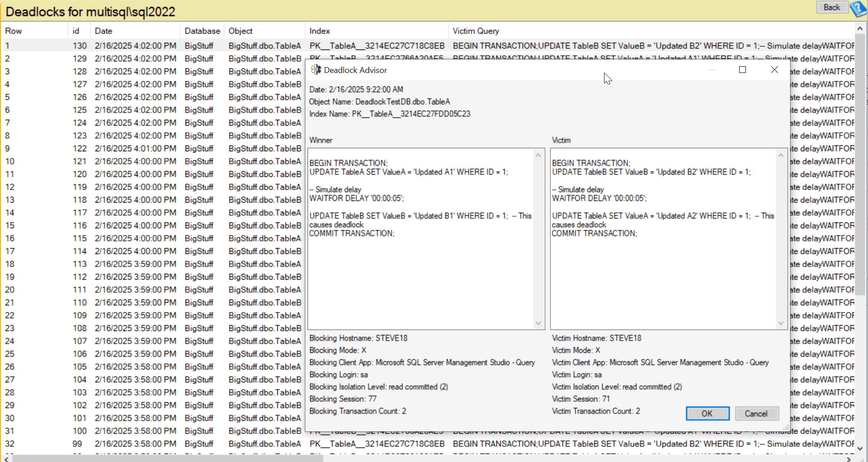Click inside the Winner query text box
Viewport: 868px width, 462px height.
coord(421,239)
